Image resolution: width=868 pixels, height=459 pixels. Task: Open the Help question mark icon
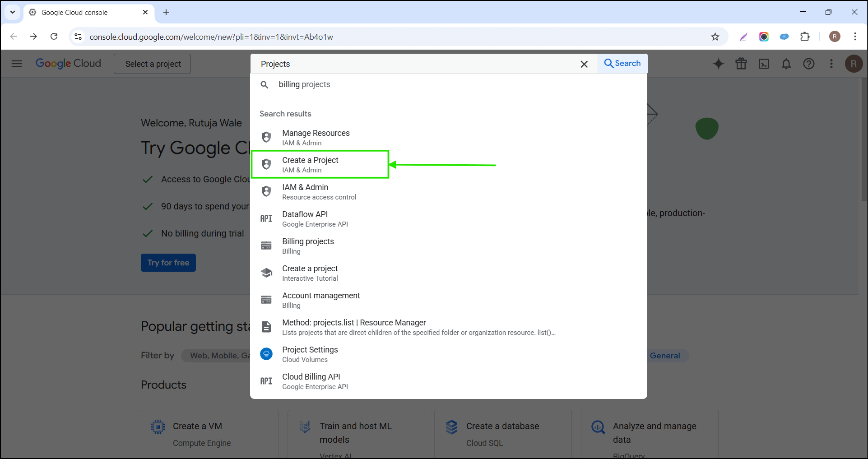[808, 64]
